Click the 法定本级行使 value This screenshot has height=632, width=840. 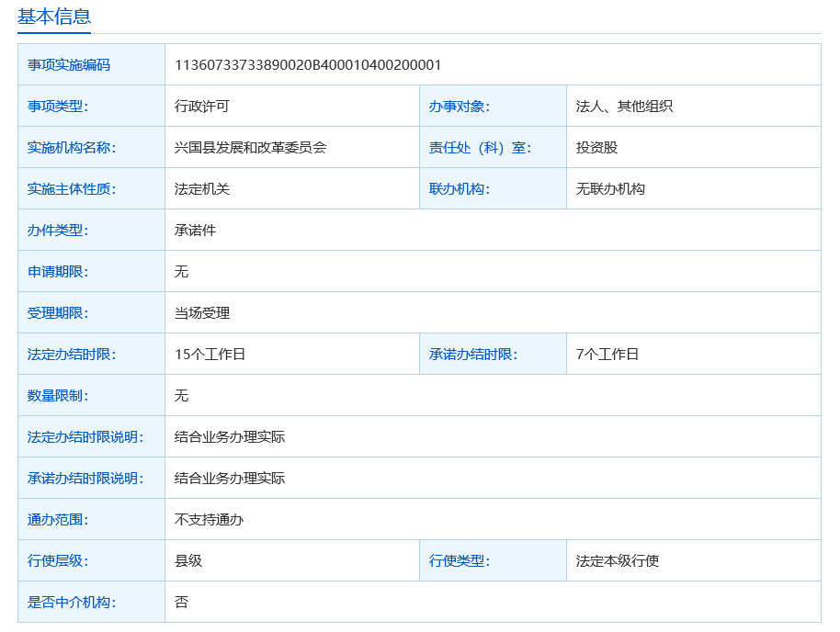[617, 560]
